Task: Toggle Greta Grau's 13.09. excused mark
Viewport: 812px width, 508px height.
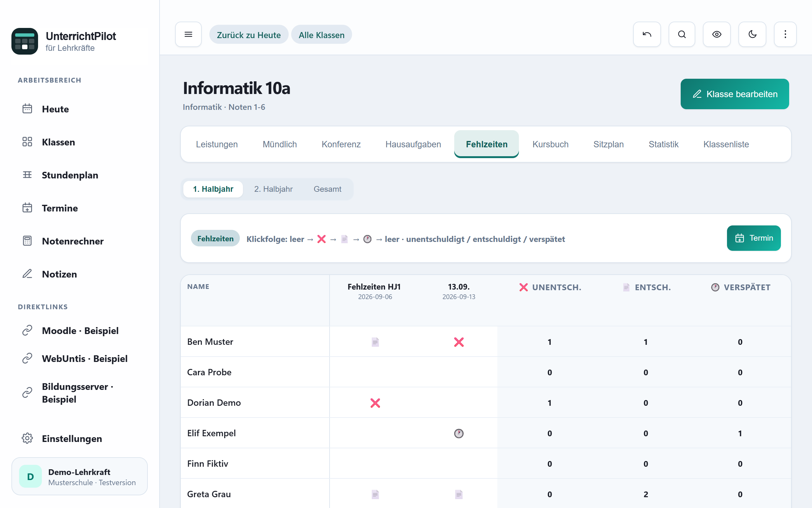Action: coord(459,494)
